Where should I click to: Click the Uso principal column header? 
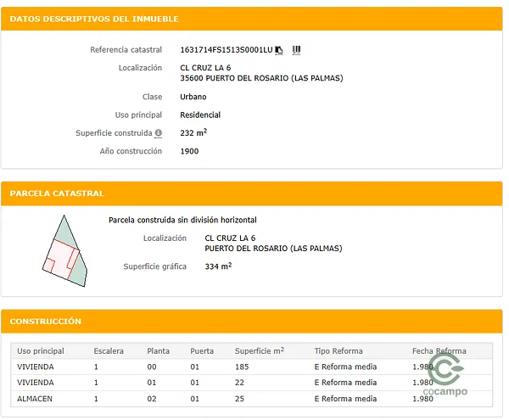41,351
